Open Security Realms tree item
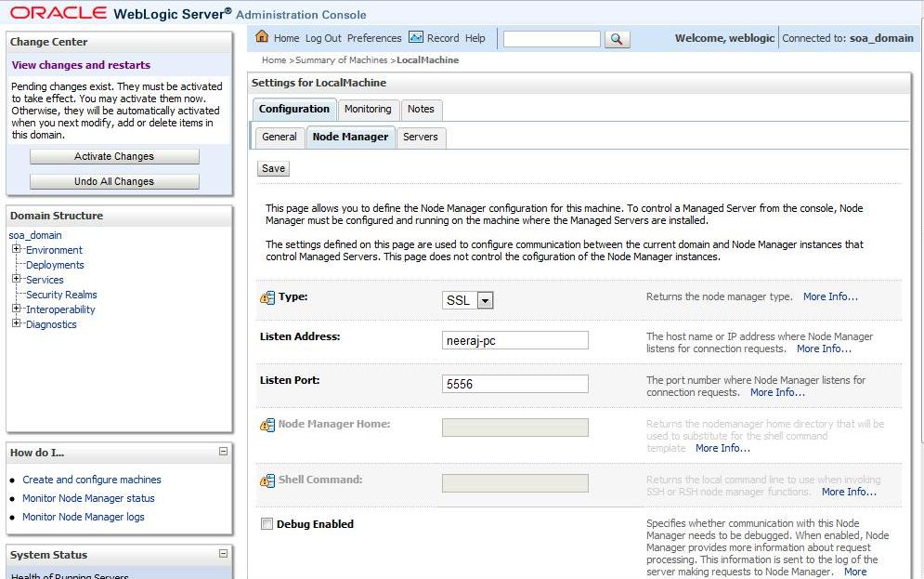Image resolution: width=924 pixels, height=579 pixels. (x=61, y=295)
